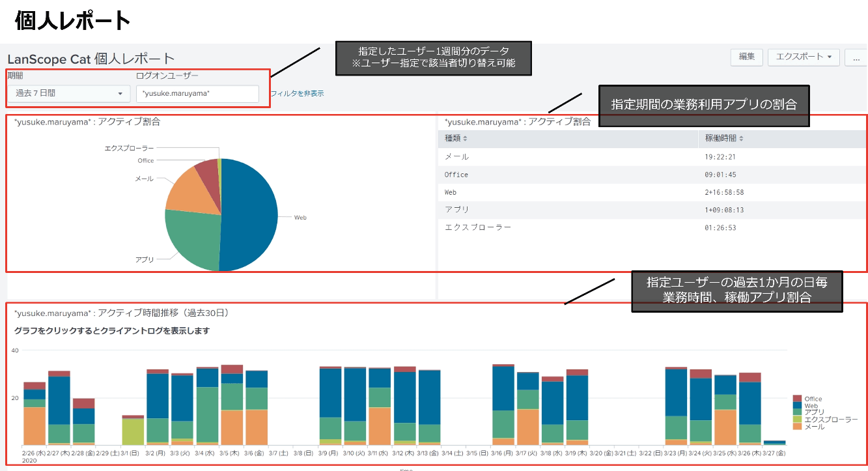
Task: Click the Web legend color swatch
Action: tap(797, 405)
